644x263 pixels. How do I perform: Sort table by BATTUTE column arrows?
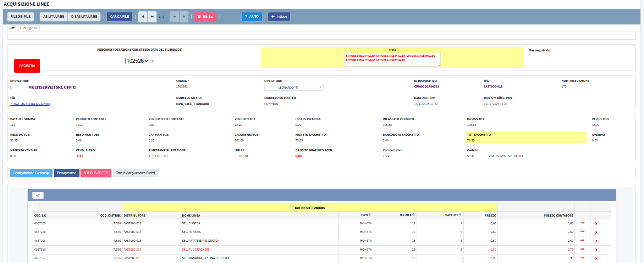tap(460, 215)
